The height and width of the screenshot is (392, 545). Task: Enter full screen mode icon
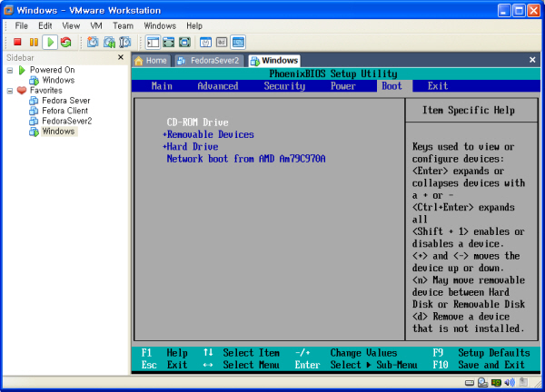click(x=184, y=43)
